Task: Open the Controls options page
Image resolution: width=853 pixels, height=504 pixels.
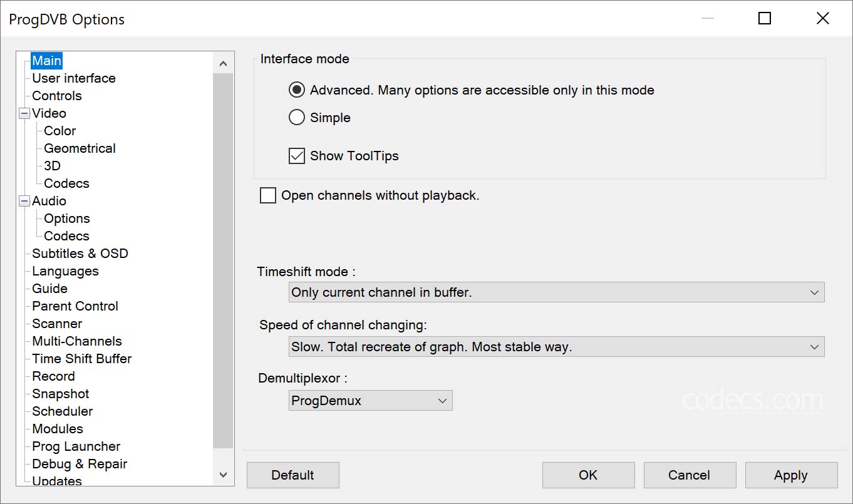Action: [57, 96]
